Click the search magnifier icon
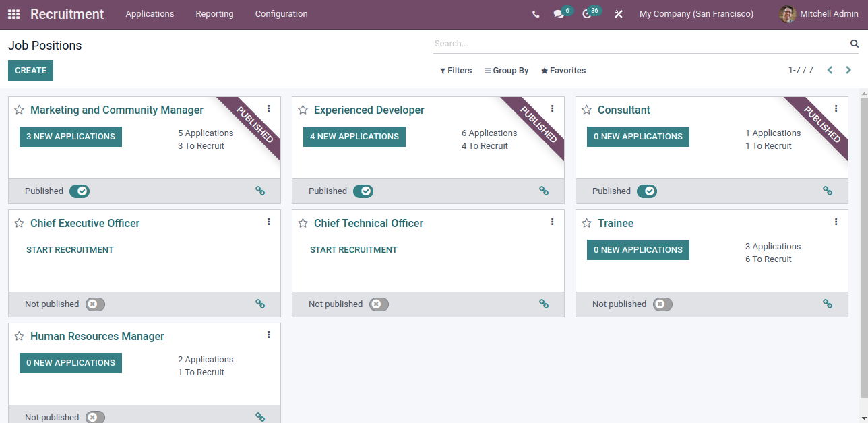Viewport: 868px width, 423px height. (855, 44)
